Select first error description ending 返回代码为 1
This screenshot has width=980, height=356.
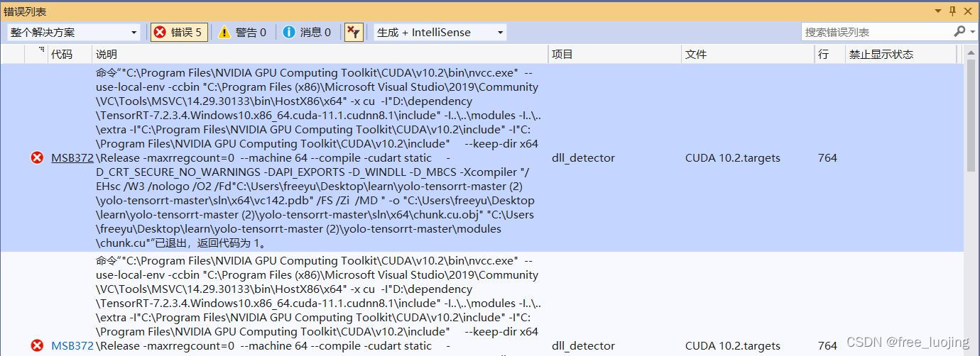[318, 157]
